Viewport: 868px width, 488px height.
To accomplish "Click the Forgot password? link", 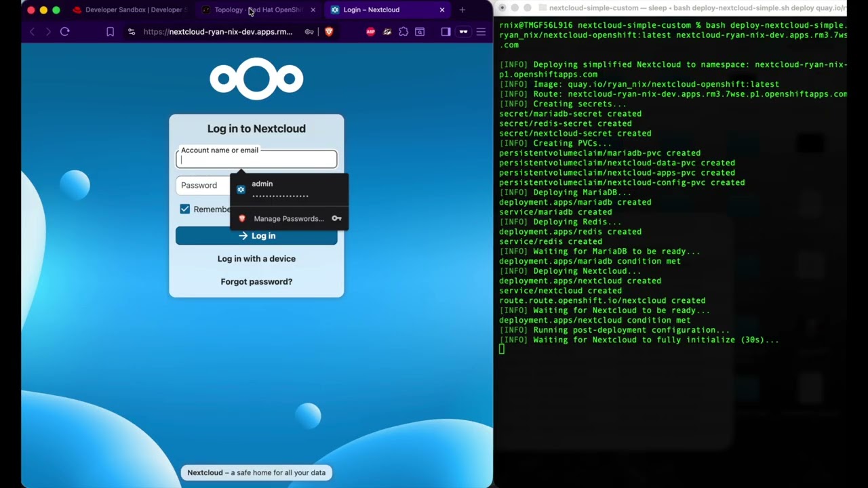I will click(256, 282).
